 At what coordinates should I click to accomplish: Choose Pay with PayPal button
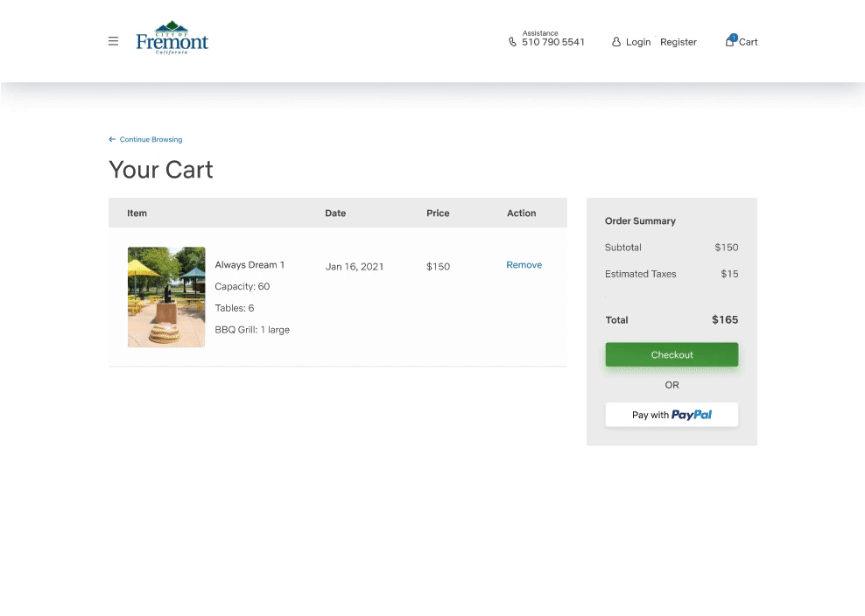672,415
